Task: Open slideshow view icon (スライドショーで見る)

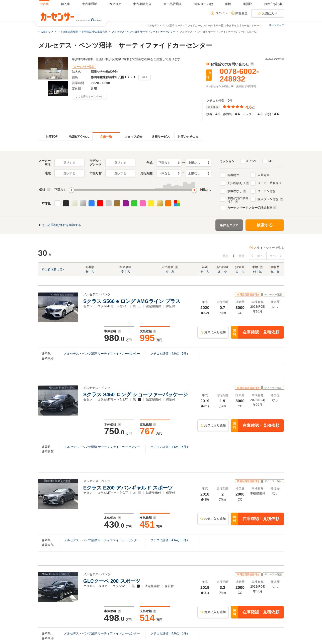Action: point(251,248)
